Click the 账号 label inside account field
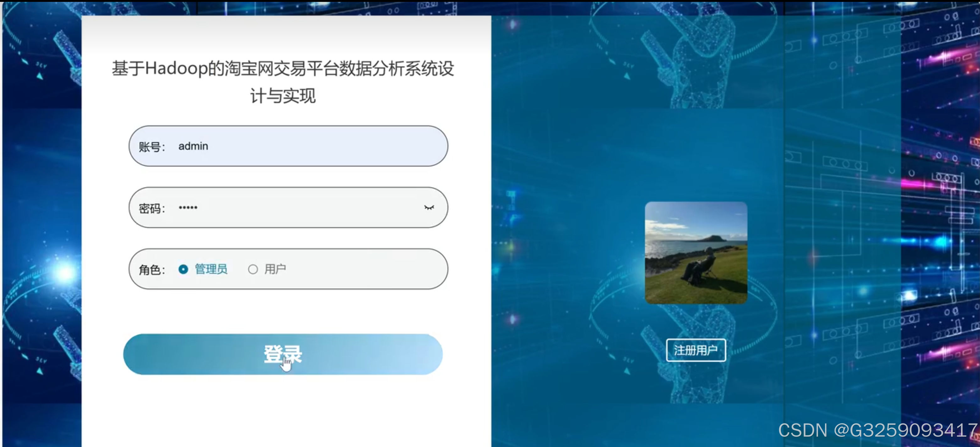The width and height of the screenshot is (980, 447). (151, 146)
